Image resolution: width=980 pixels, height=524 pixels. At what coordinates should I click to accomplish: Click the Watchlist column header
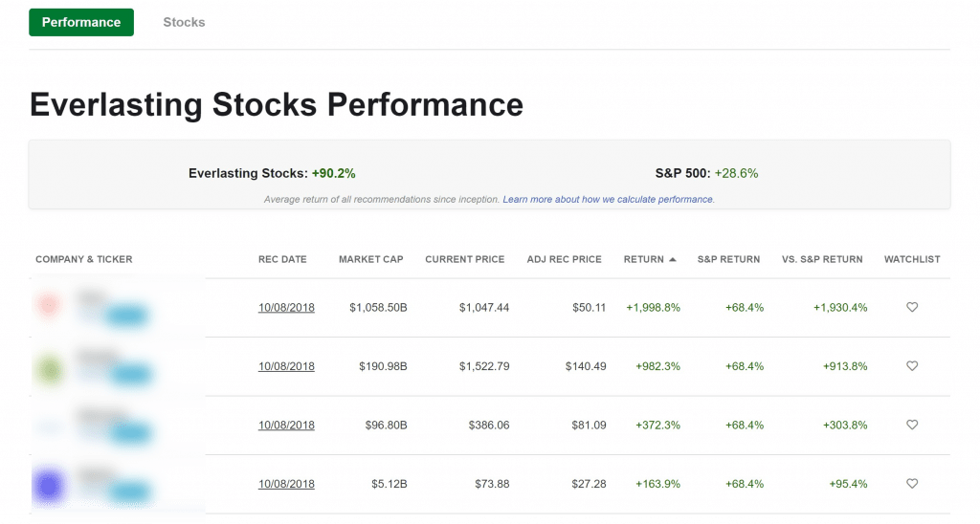point(912,259)
